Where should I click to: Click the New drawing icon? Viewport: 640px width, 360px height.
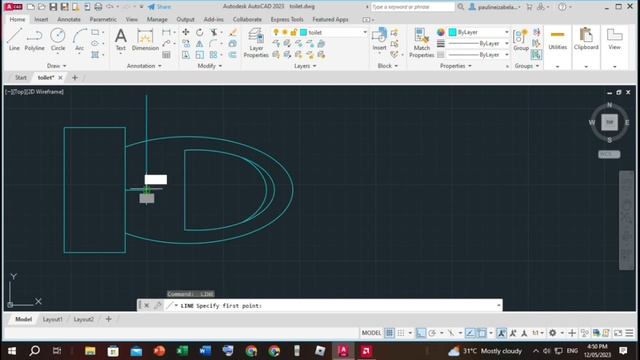coord(31,7)
